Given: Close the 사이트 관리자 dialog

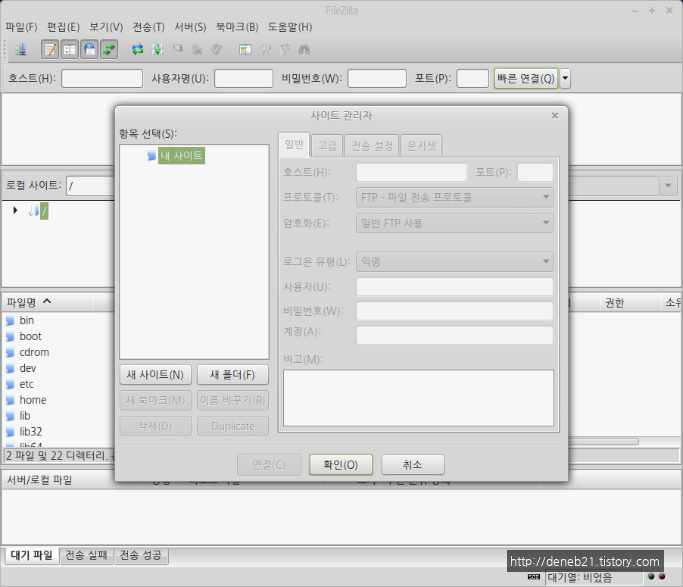Looking at the screenshot, I should [x=555, y=115].
